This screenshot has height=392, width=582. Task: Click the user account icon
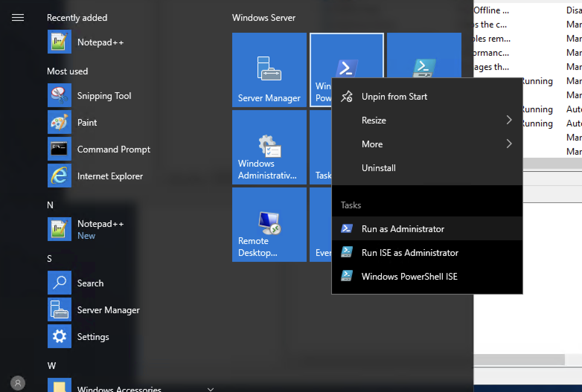coord(17,383)
